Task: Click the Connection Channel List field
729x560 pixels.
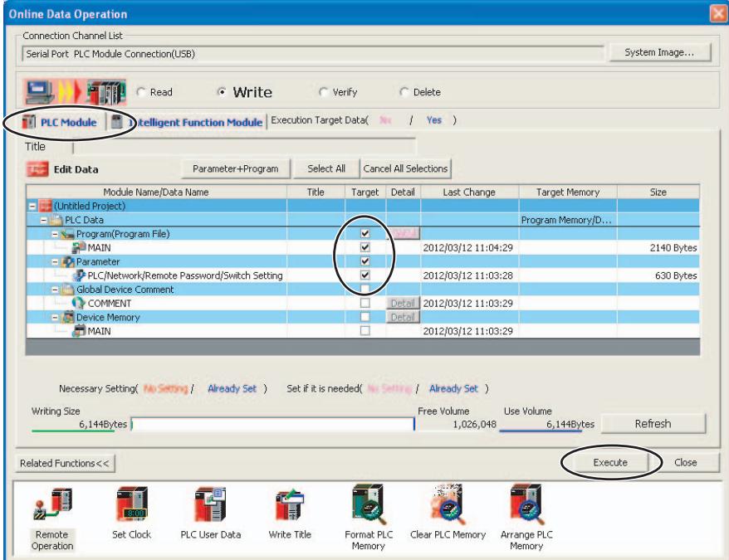Action: tap(313, 54)
